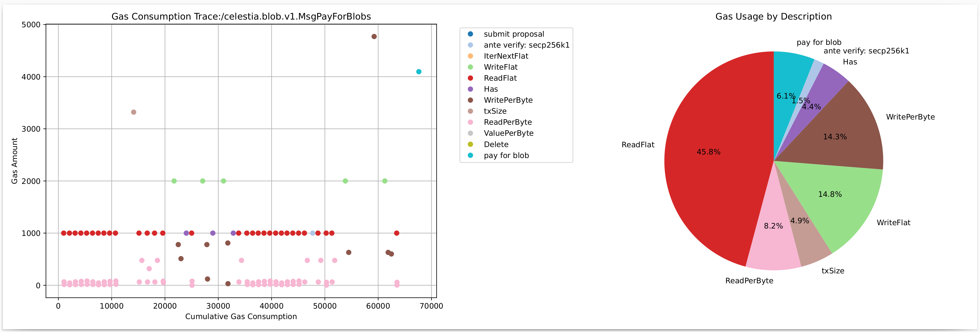Click the 45.8% label in pie chart

click(708, 152)
